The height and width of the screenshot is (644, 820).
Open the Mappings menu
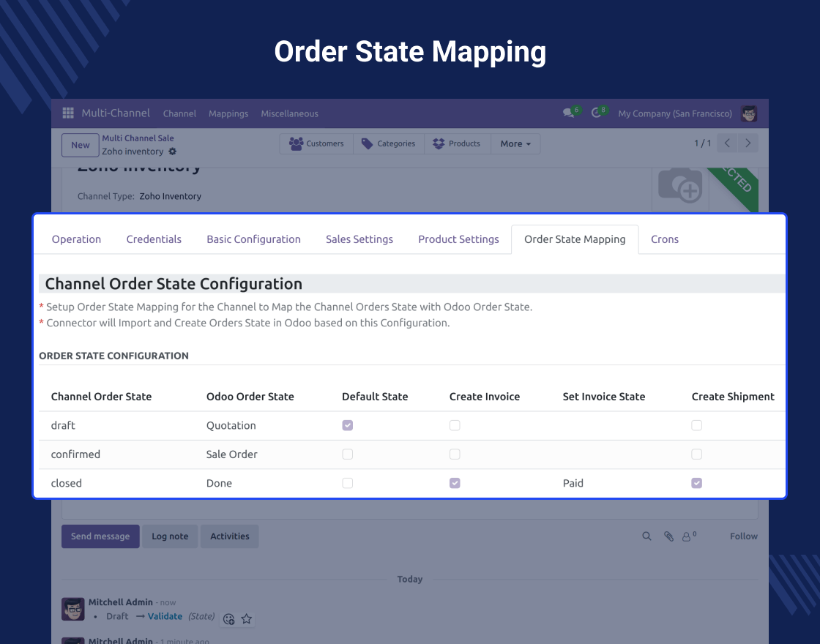[228, 113]
